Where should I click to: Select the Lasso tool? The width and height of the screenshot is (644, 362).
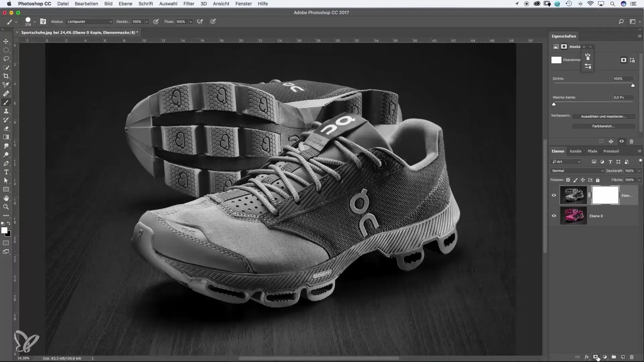pyautogui.click(x=6, y=59)
